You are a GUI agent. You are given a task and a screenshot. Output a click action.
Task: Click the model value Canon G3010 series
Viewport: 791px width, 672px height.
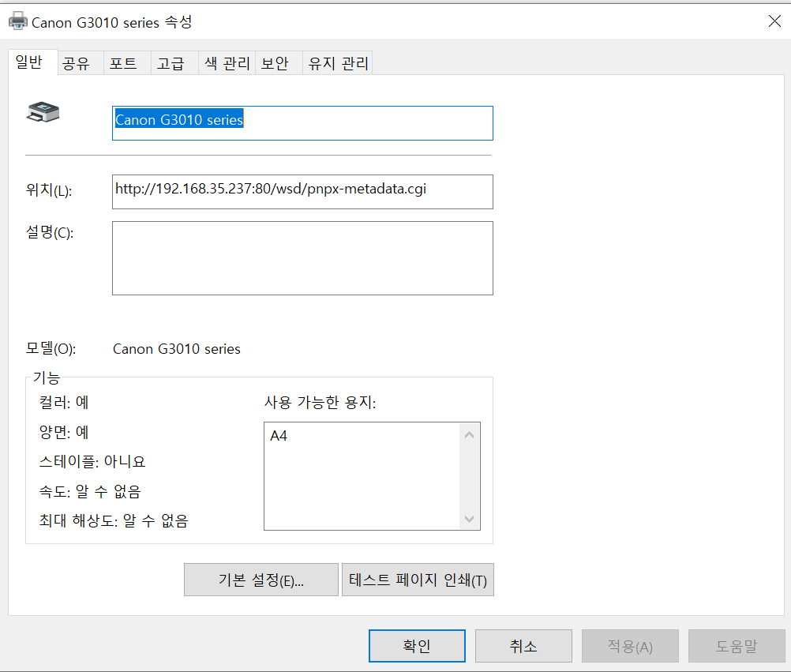coord(177,349)
